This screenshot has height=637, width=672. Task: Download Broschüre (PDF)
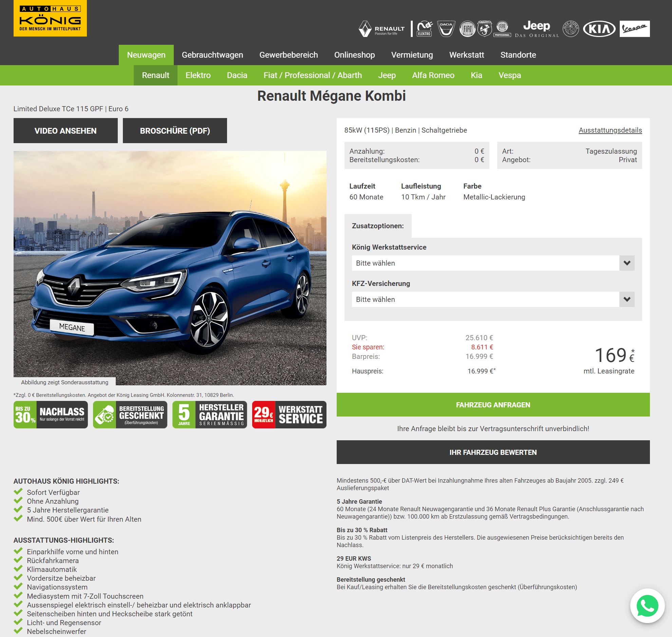175,131
